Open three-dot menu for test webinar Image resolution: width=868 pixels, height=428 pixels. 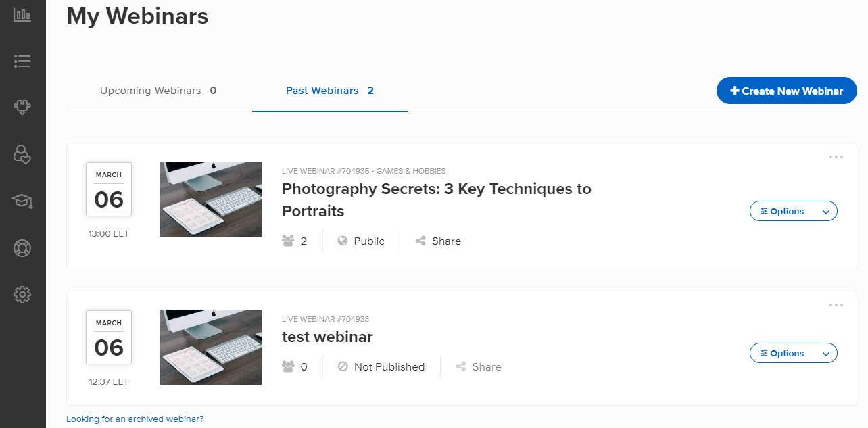[x=836, y=305]
